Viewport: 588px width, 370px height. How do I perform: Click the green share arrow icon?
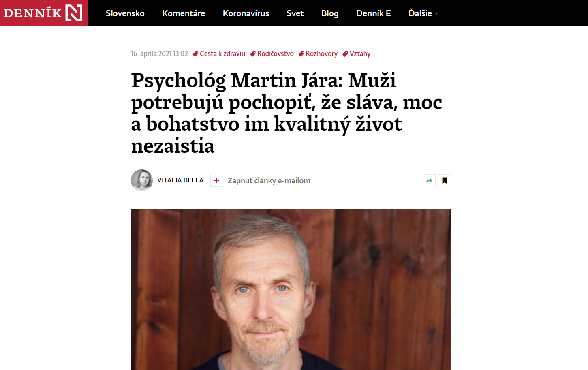coord(429,181)
